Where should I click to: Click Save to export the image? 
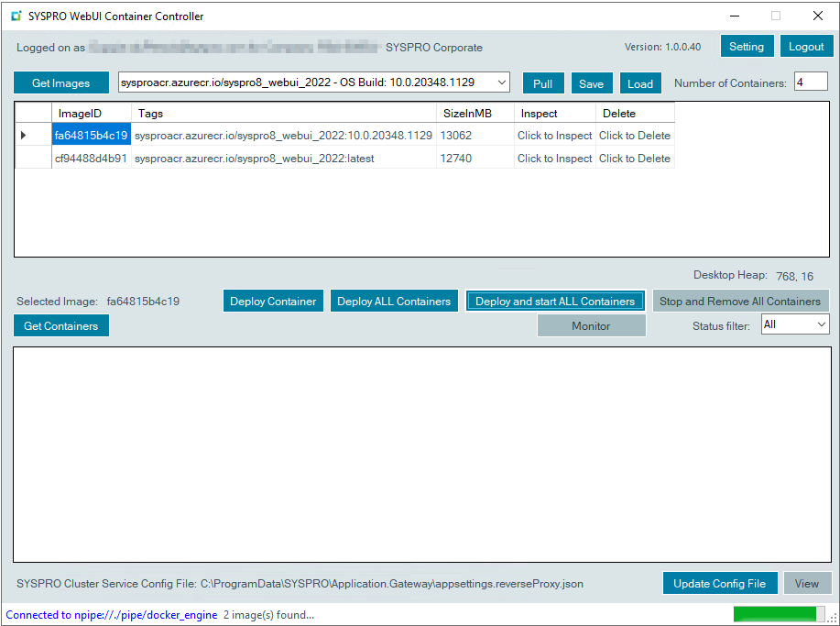click(x=591, y=83)
